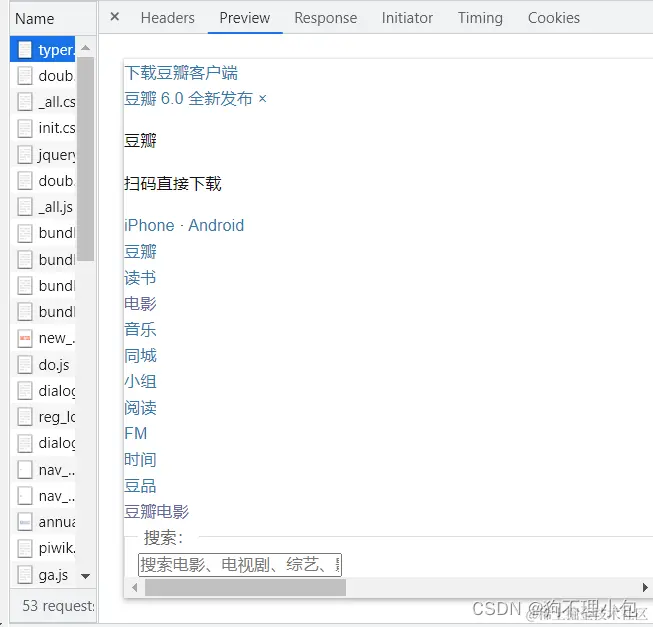Focus the 搜索电影、电视剧 search field

(240, 565)
